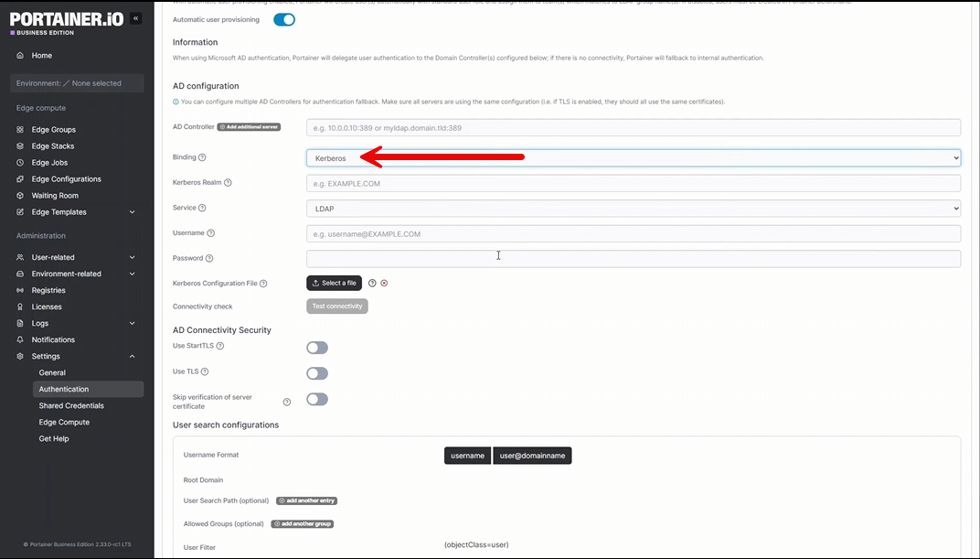980x559 pixels.
Task: Click the Notifications bell icon
Action: pos(20,339)
